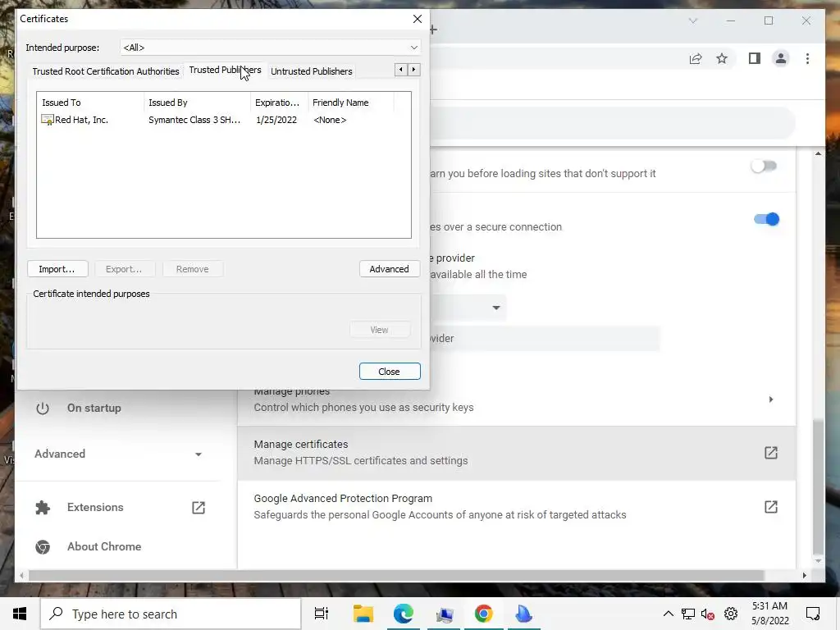Screen dimensions: 840x630
Task: Click the vertical scrollbar thumb in Chrome settings
Action: [x=818, y=486]
